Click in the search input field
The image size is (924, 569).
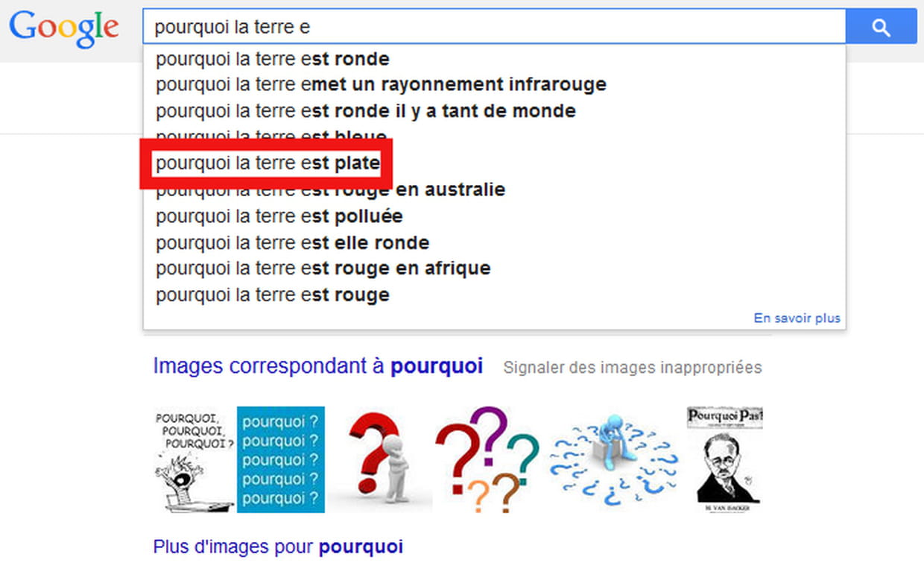(x=494, y=28)
